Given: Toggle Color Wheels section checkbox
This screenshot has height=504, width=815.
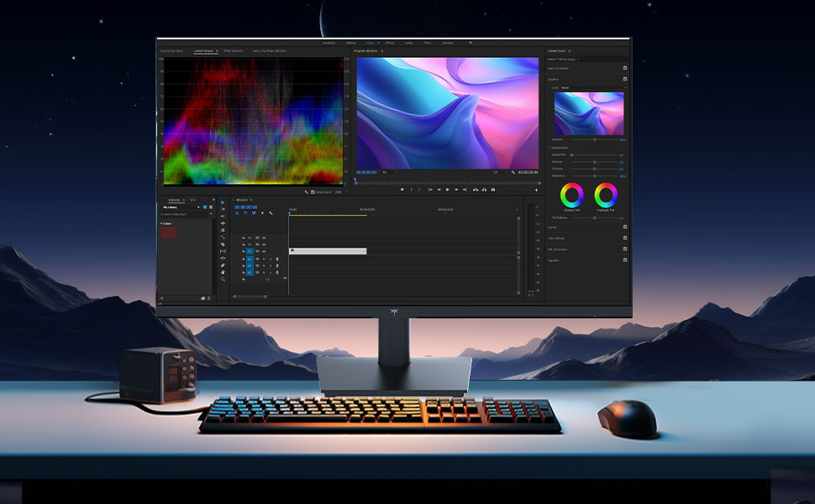Looking at the screenshot, I should 625,238.
